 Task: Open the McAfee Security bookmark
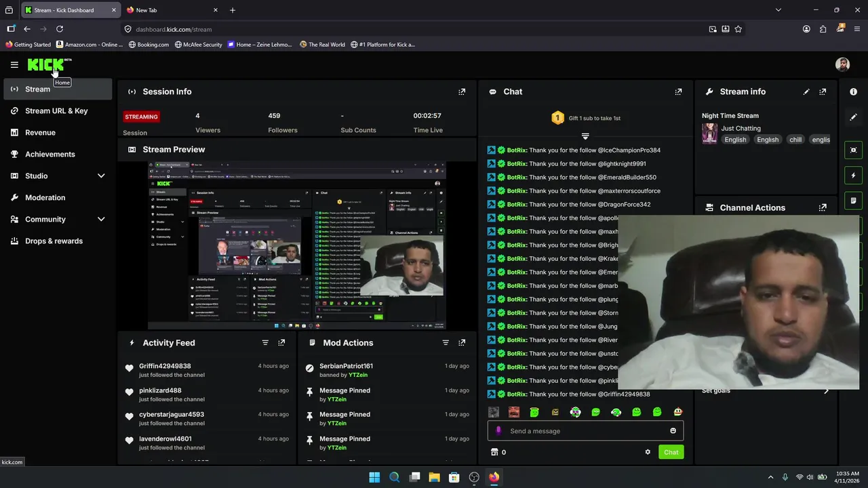198,45
